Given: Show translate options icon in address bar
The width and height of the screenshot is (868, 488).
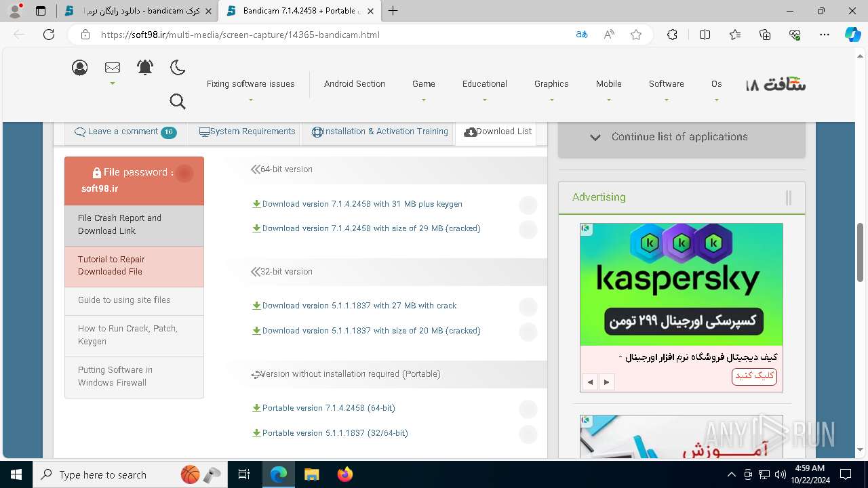Looking at the screenshot, I should (582, 35).
